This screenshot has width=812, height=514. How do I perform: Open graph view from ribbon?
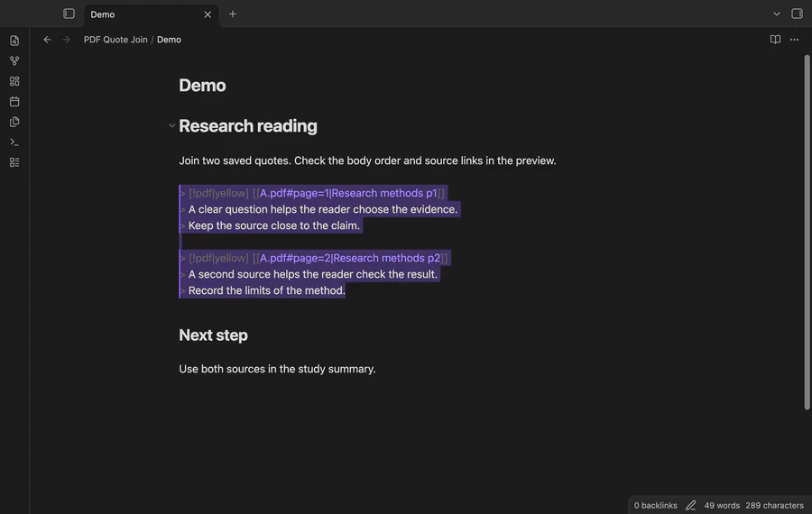(x=14, y=60)
